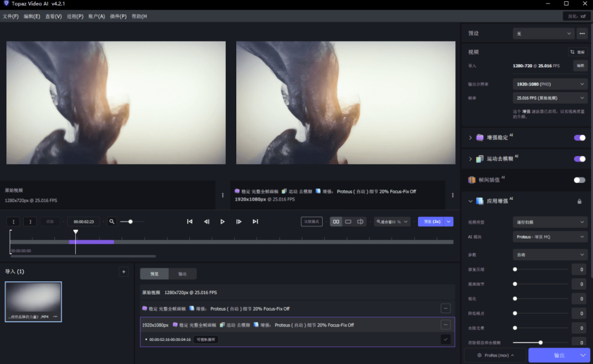Image resolution: width=593 pixels, height=364 pixels.
Task: Open the 输出分辨率 dropdown
Action: pos(550,84)
